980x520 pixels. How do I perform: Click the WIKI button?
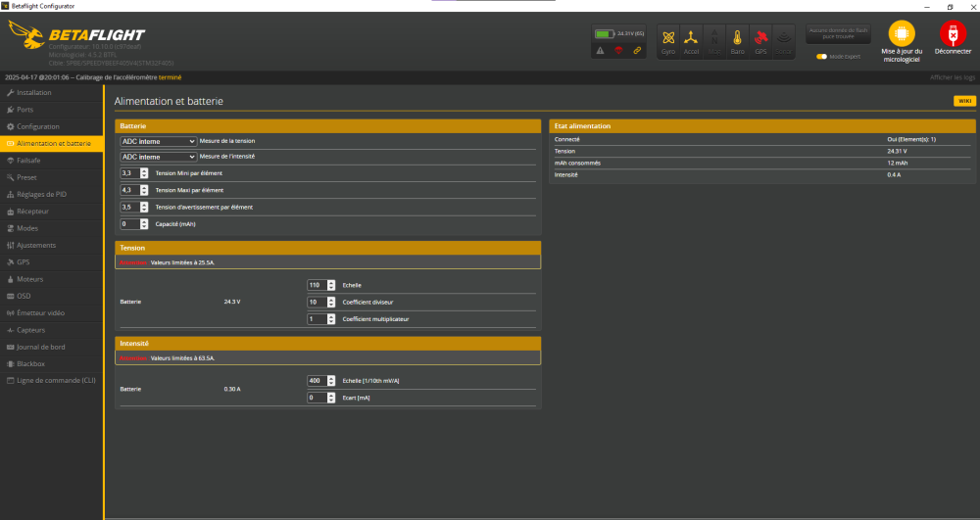pyautogui.click(x=964, y=101)
